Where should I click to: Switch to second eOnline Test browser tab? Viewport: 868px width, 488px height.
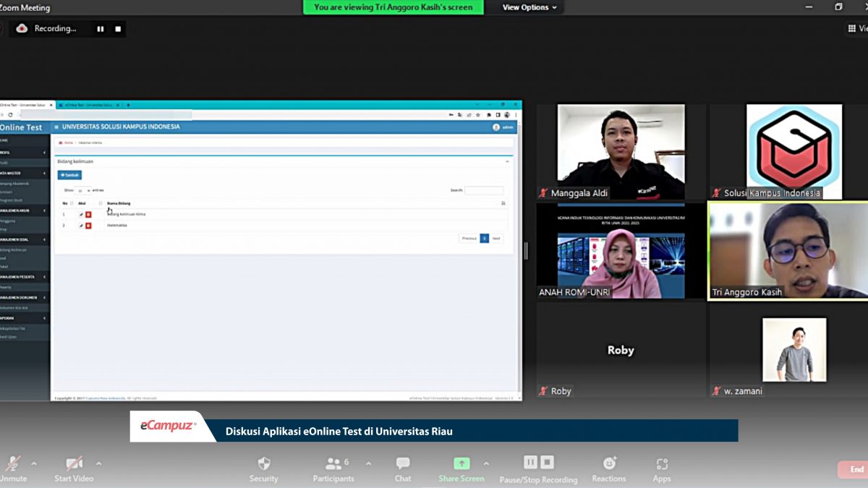tap(89, 105)
